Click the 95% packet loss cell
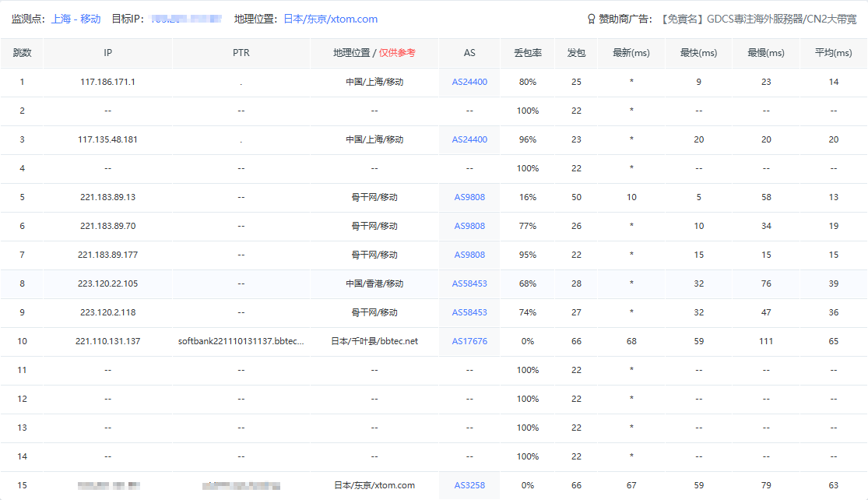This screenshot has height=500, width=868. click(528, 255)
